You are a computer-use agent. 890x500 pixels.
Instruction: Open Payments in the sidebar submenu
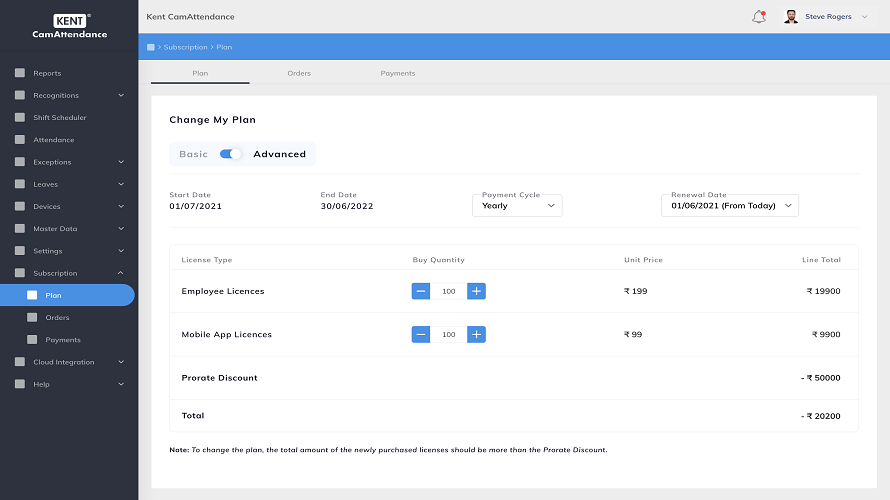click(63, 340)
